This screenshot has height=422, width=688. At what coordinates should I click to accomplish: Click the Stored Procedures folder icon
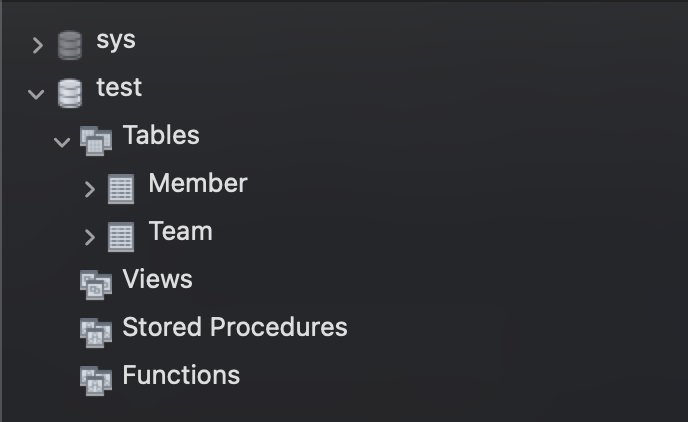[96, 333]
